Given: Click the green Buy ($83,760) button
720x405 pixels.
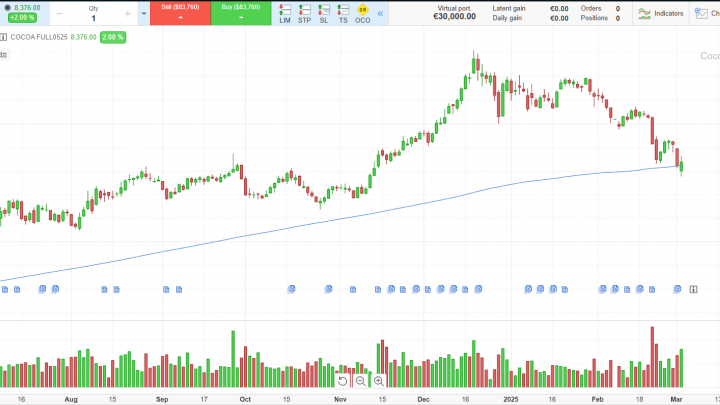Looking at the screenshot, I should pyautogui.click(x=241, y=13).
